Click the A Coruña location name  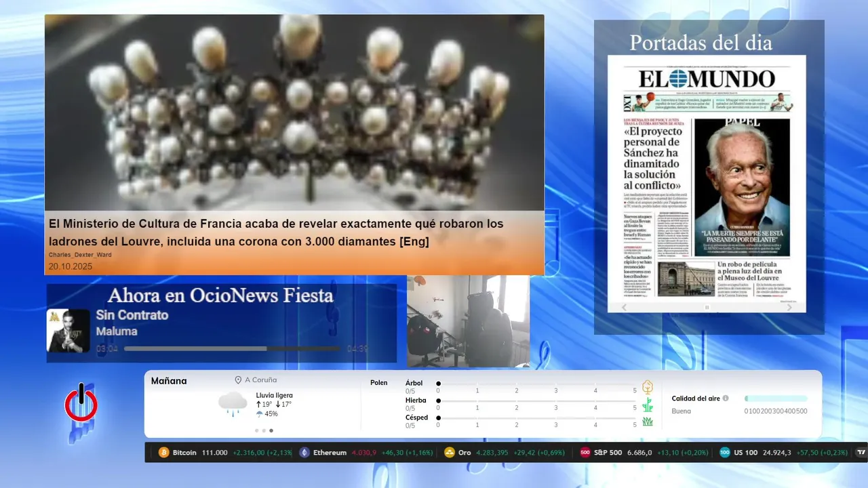click(x=261, y=380)
